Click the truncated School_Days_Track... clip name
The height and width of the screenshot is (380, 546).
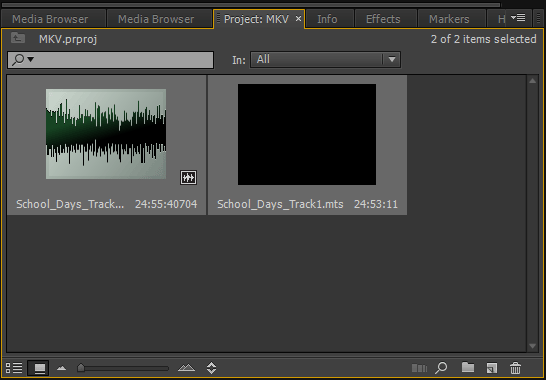click(70, 204)
